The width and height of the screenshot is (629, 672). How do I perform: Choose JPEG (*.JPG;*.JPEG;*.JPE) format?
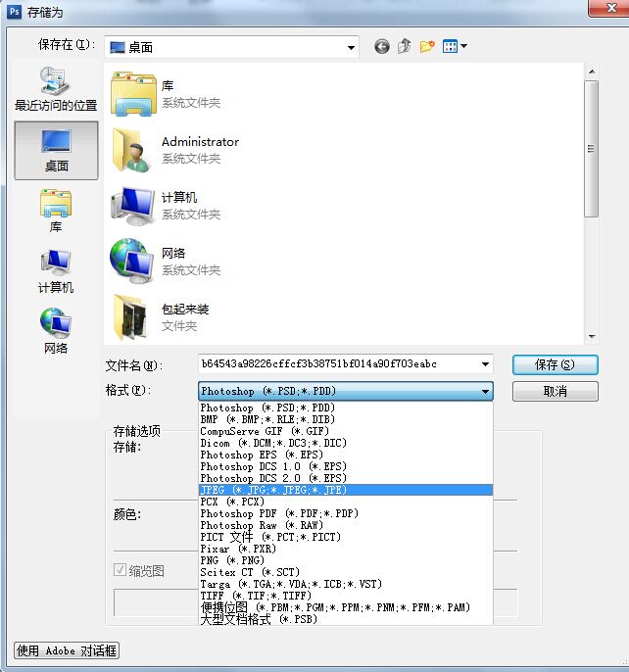tap(346, 490)
